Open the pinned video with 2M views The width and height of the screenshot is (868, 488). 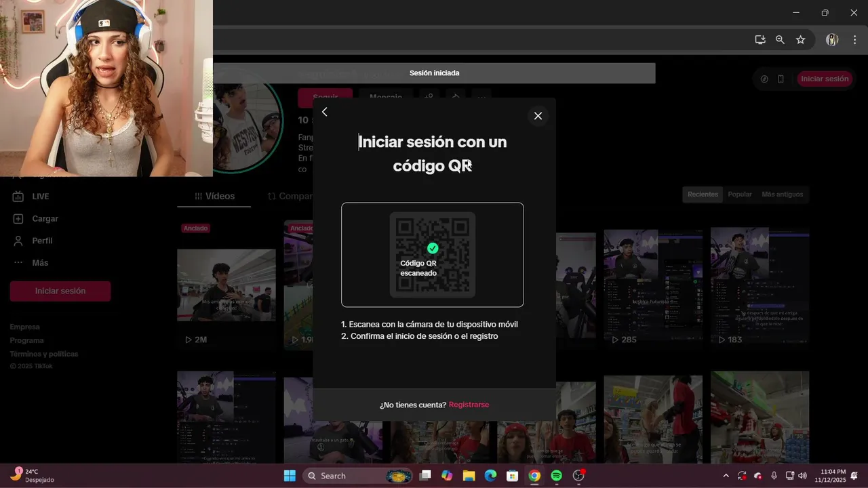pos(226,285)
